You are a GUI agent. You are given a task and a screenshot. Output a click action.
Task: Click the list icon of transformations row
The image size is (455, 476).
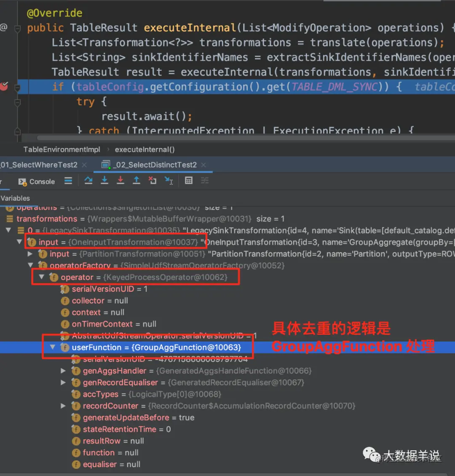(x=10, y=218)
